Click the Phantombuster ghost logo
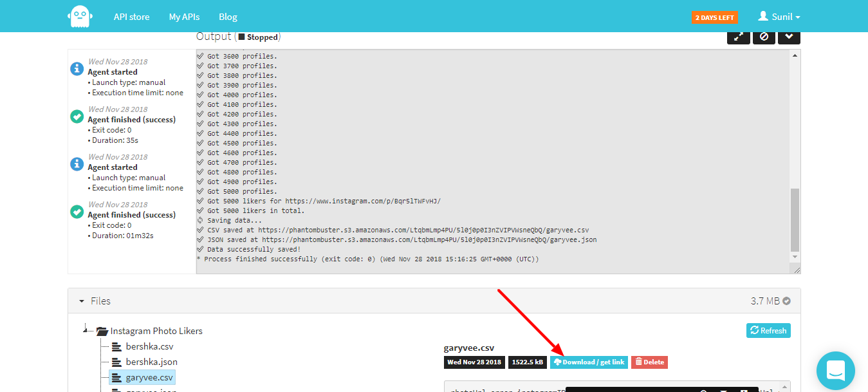The width and height of the screenshot is (868, 392). [x=80, y=16]
